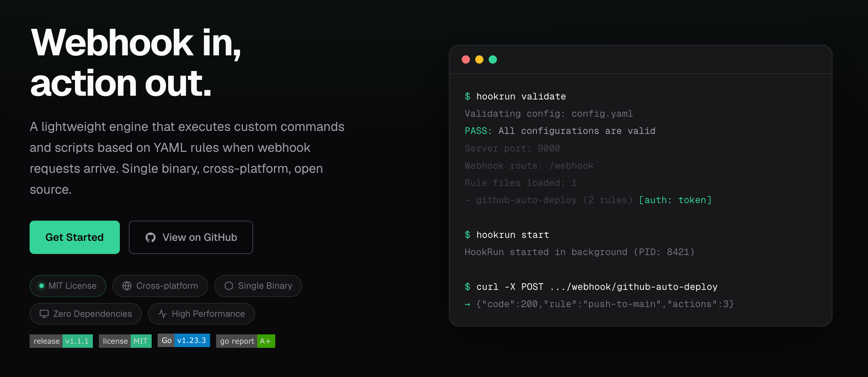The width and height of the screenshot is (868, 377).
Task: Click the 'hookrun validate' command line
Action: coord(515,96)
